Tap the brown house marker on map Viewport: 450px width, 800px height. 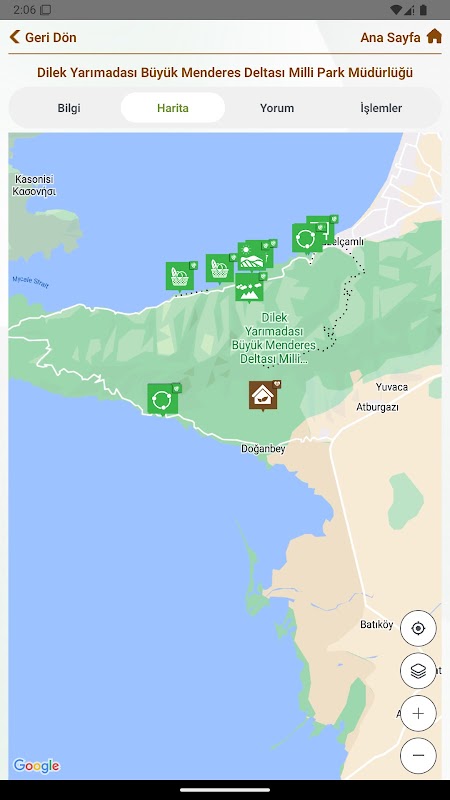(263, 395)
